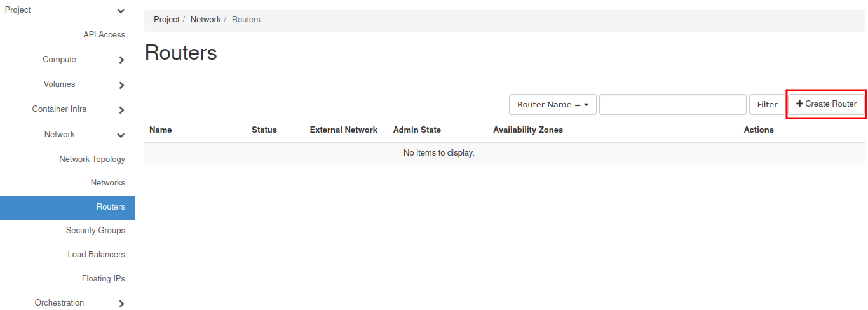Open API Access page

pyautogui.click(x=104, y=35)
